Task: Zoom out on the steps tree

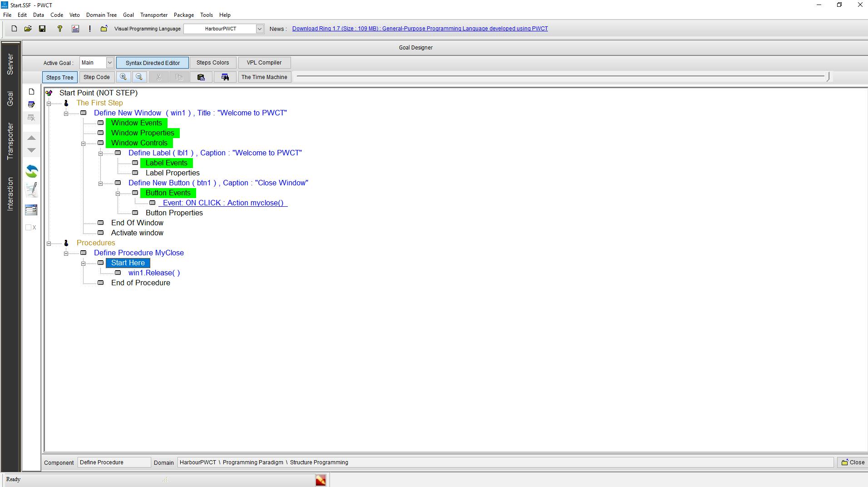Action: [x=139, y=77]
